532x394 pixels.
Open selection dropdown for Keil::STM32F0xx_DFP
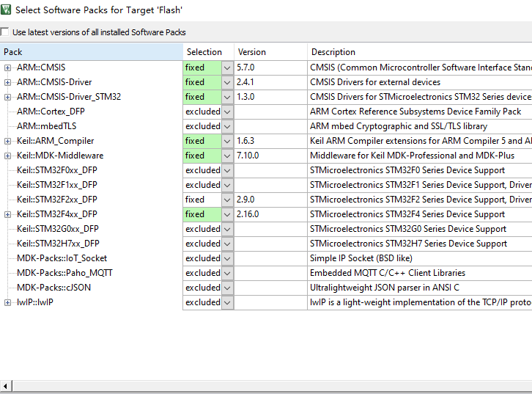[227, 170]
